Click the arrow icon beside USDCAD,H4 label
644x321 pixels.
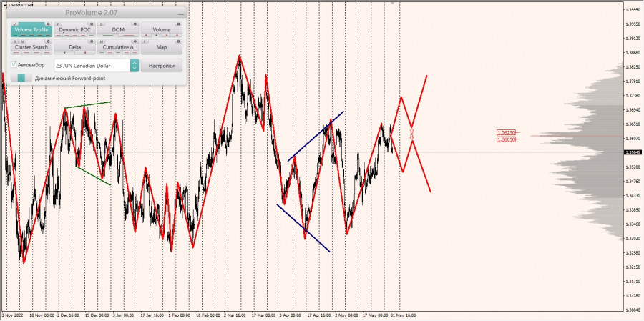(4, 4)
